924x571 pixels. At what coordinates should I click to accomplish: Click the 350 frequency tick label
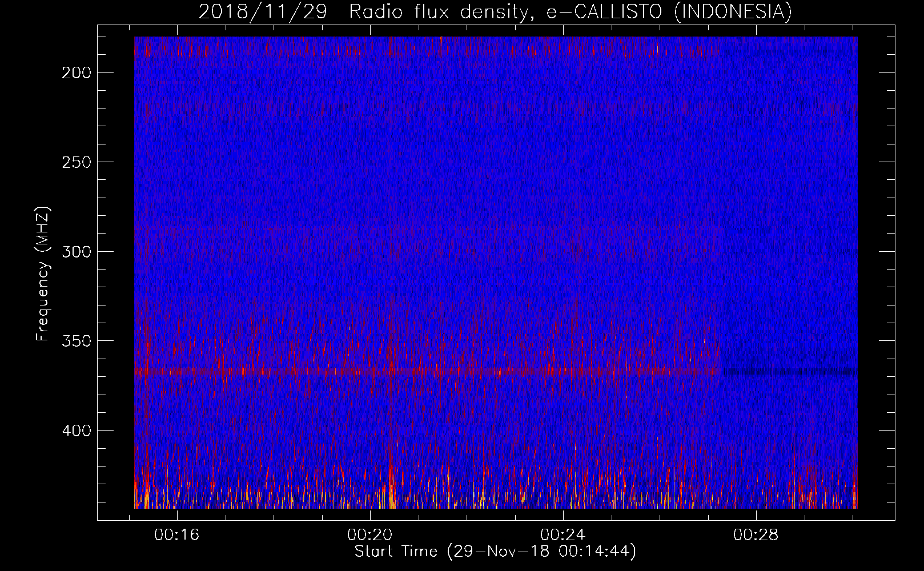point(77,341)
